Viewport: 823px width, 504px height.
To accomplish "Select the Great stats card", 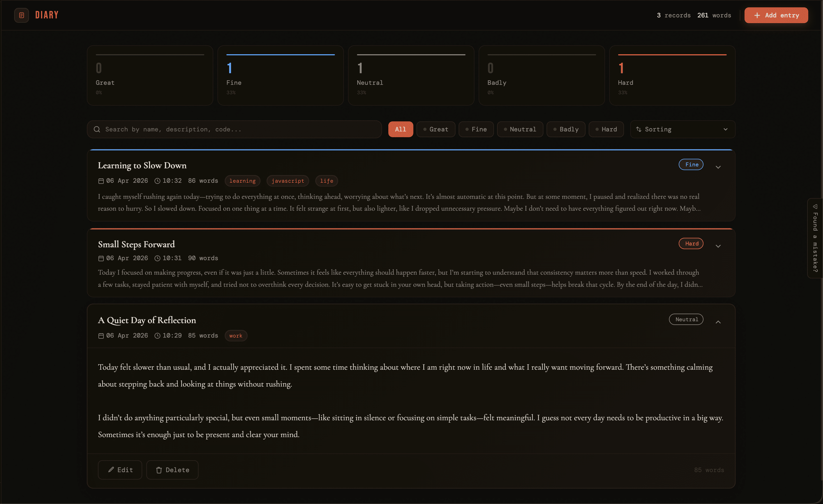I will click(x=150, y=76).
